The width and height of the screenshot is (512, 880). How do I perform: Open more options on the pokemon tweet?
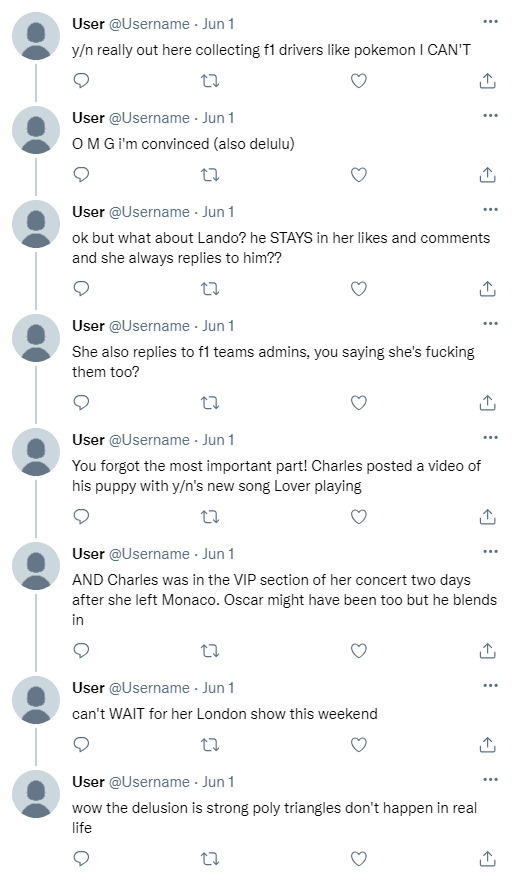[490, 21]
